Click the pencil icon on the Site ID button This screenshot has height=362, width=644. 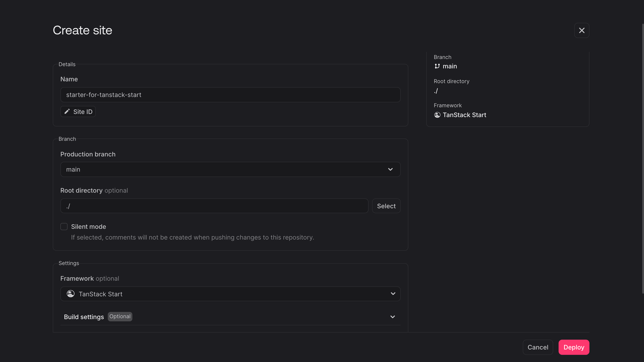coord(67,111)
